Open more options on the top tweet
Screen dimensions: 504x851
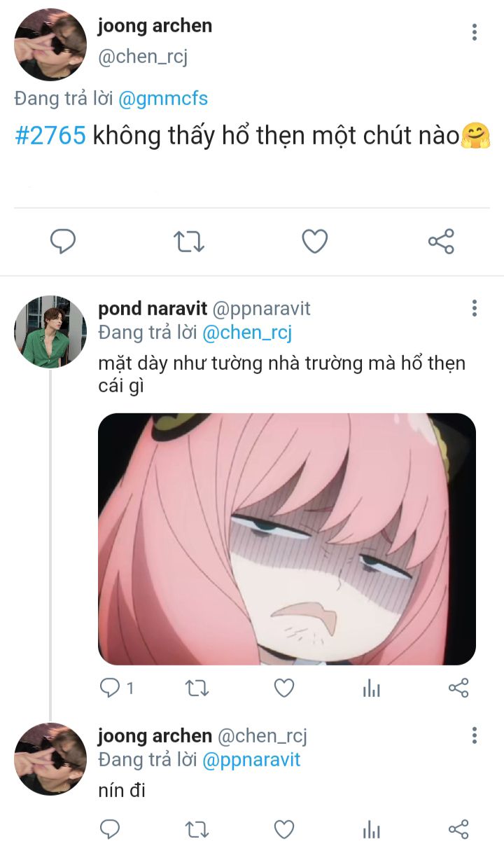pyautogui.click(x=475, y=32)
